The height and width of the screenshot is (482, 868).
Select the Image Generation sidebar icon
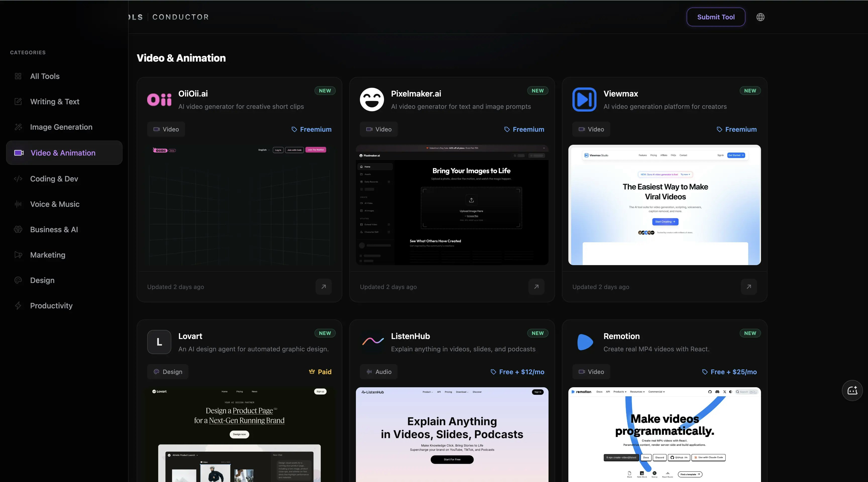(18, 127)
